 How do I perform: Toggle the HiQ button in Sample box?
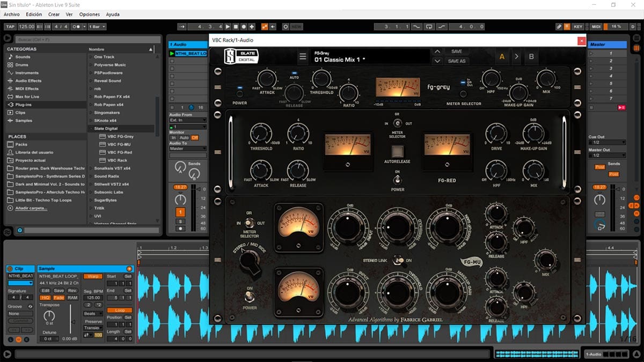click(x=45, y=298)
